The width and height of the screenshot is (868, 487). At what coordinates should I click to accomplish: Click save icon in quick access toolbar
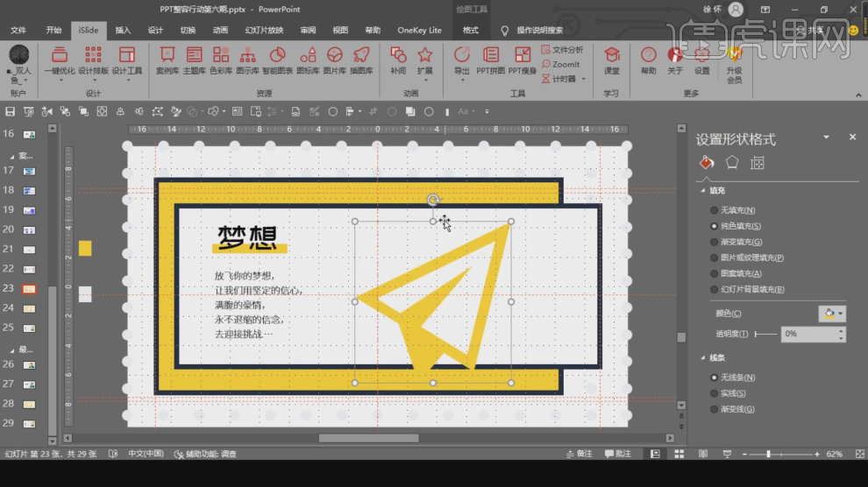tap(10, 111)
